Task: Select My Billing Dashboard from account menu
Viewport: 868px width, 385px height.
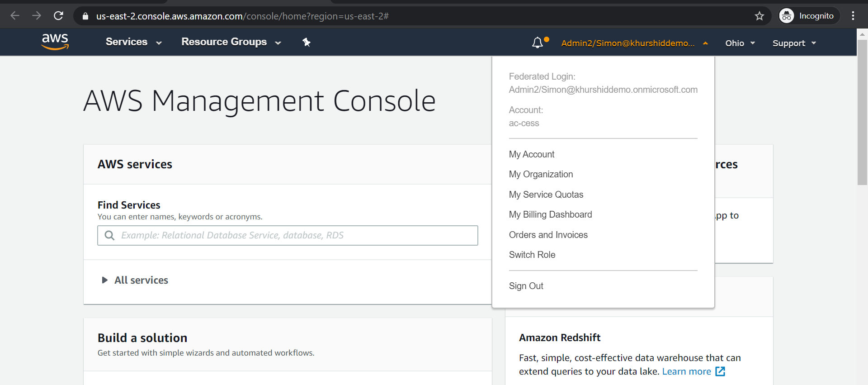Action: click(550, 214)
